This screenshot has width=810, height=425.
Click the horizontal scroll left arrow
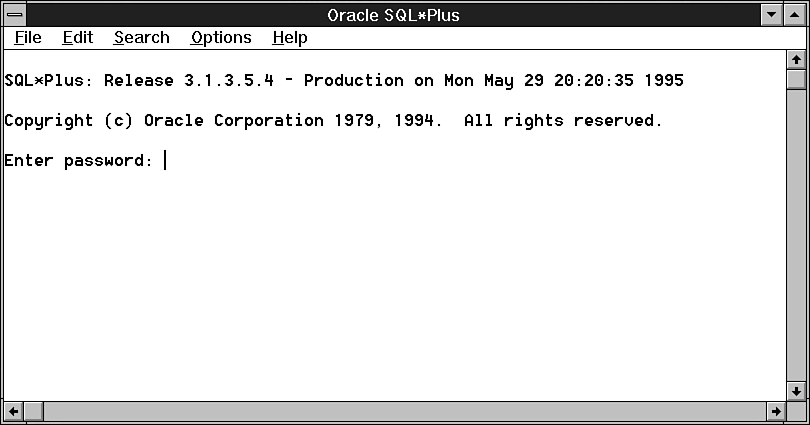[x=13, y=412]
